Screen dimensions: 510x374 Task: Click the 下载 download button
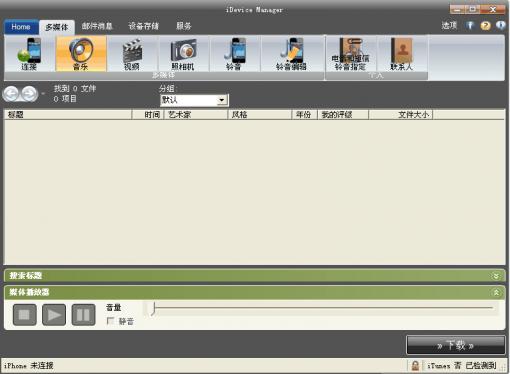pos(456,345)
